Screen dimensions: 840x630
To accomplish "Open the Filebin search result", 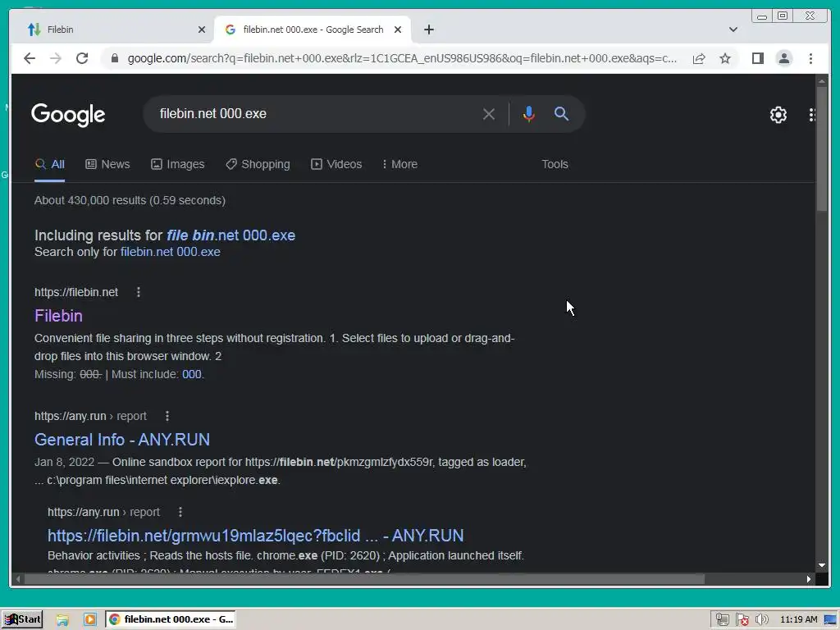I will tap(58, 316).
